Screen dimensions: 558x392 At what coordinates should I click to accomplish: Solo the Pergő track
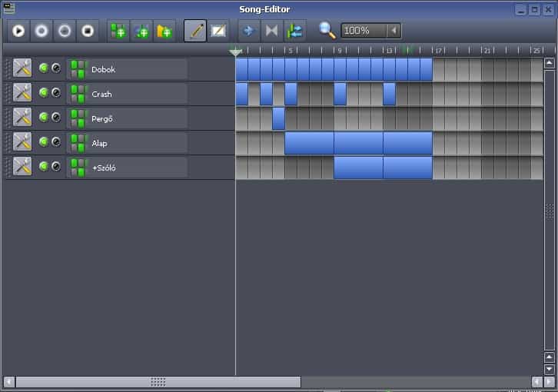(x=55, y=118)
